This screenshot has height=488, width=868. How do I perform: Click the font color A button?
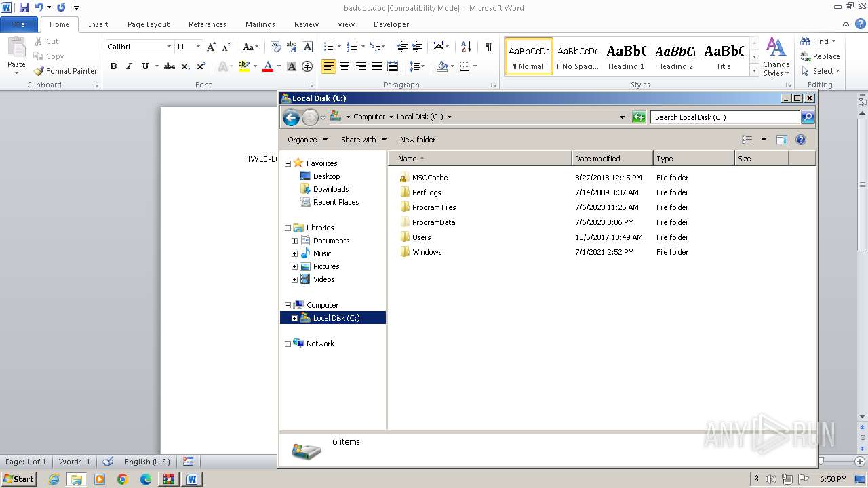(268, 66)
